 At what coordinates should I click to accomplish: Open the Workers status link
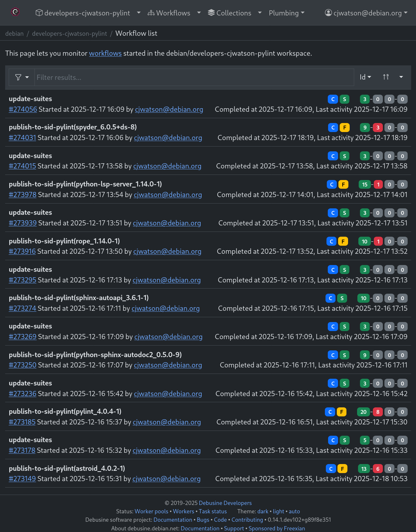click(x=184, y=511)
